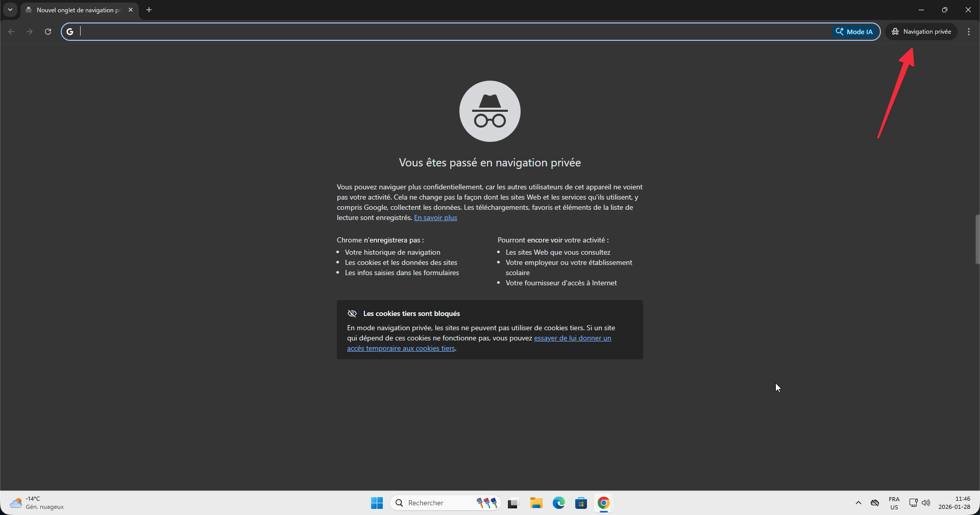Open the En savoir plus link

435,217
